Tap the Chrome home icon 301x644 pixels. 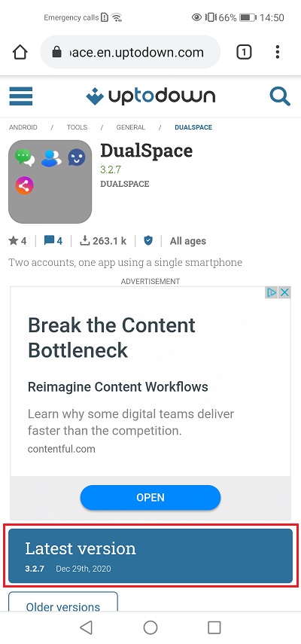point(20,52)
